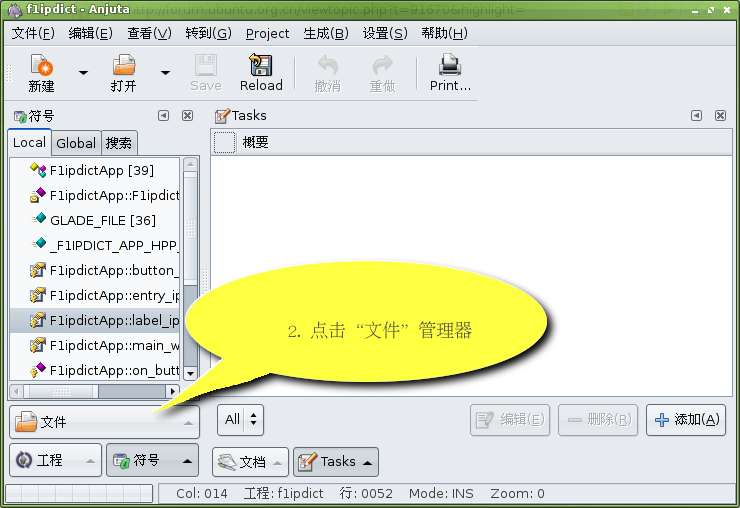Select FlipdictApp::button_ symbol row
Image resolution: width=740 pixels, height=508 pixels.
pos(95,270)
